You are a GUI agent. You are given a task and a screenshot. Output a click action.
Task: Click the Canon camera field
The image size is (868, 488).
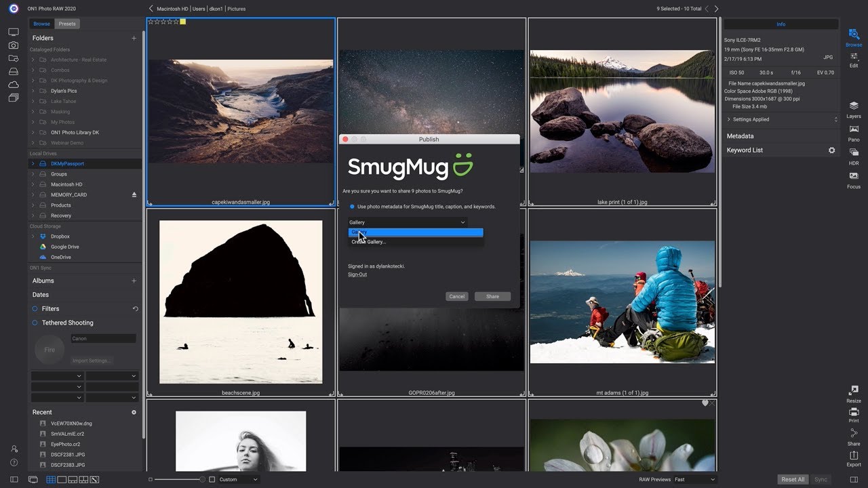click(x=103, y=338)
